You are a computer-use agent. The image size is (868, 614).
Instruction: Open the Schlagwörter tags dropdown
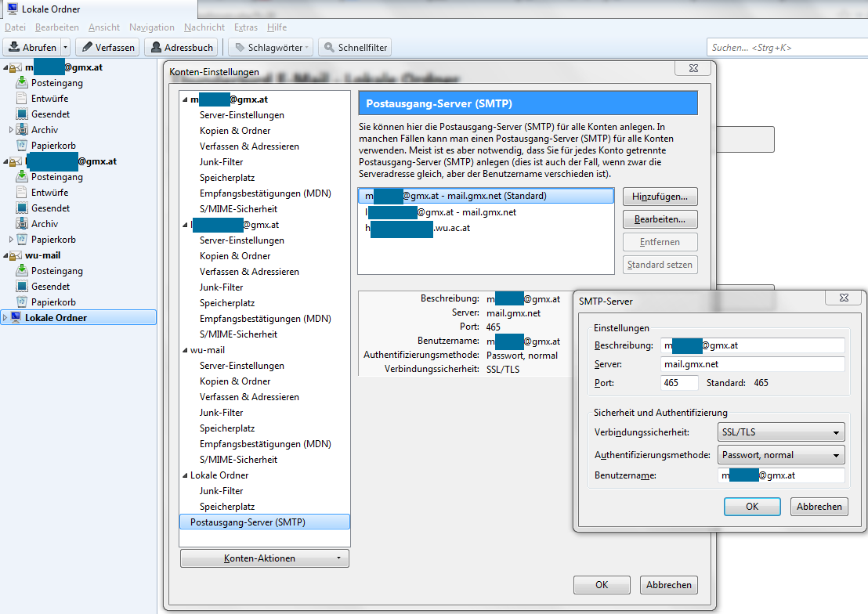click(x=270, y=48)
